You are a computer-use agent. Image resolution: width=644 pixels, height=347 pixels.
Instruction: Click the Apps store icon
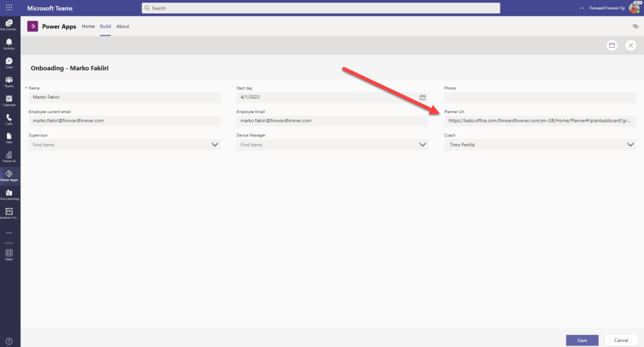coord(9,254)
